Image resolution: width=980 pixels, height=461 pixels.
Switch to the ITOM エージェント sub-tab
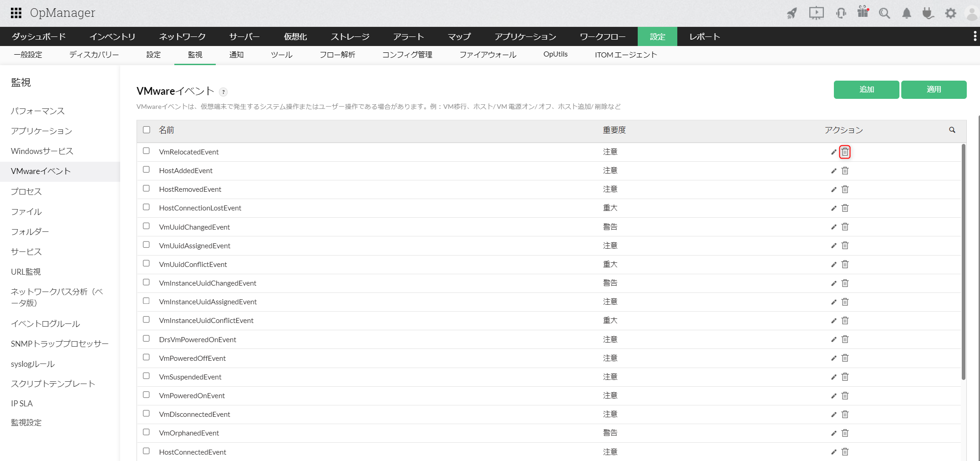626,55
